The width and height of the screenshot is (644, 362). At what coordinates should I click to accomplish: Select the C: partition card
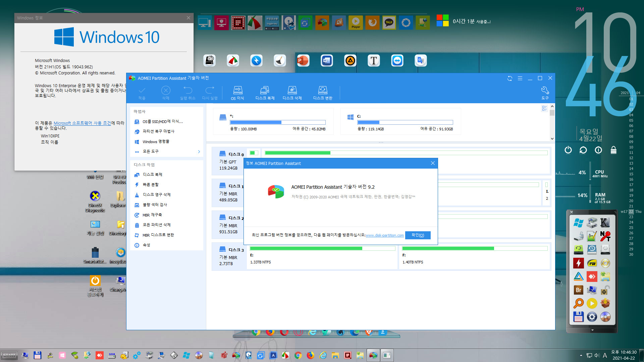tap(400, 122)
